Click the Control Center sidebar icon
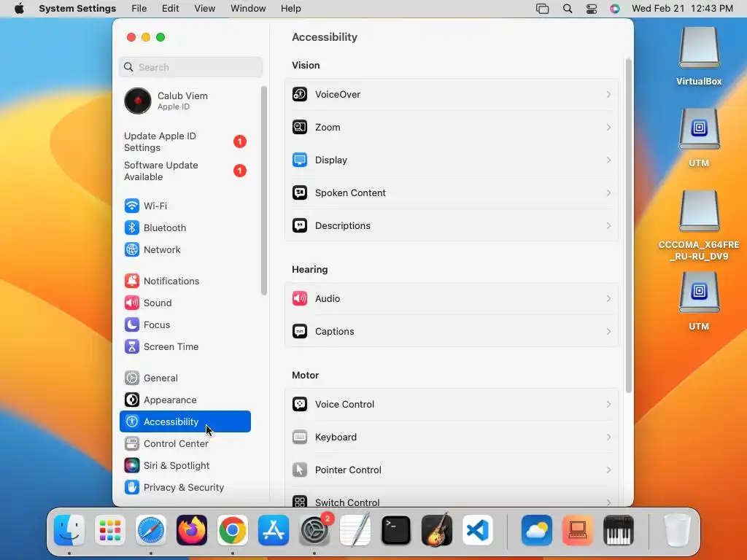747x560 pixels. tap(132, 444)
